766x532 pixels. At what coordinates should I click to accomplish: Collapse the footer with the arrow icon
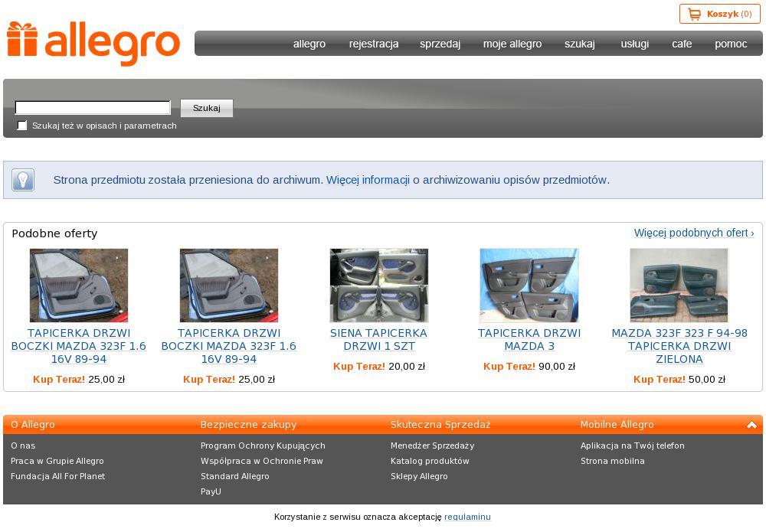(752, 425)
